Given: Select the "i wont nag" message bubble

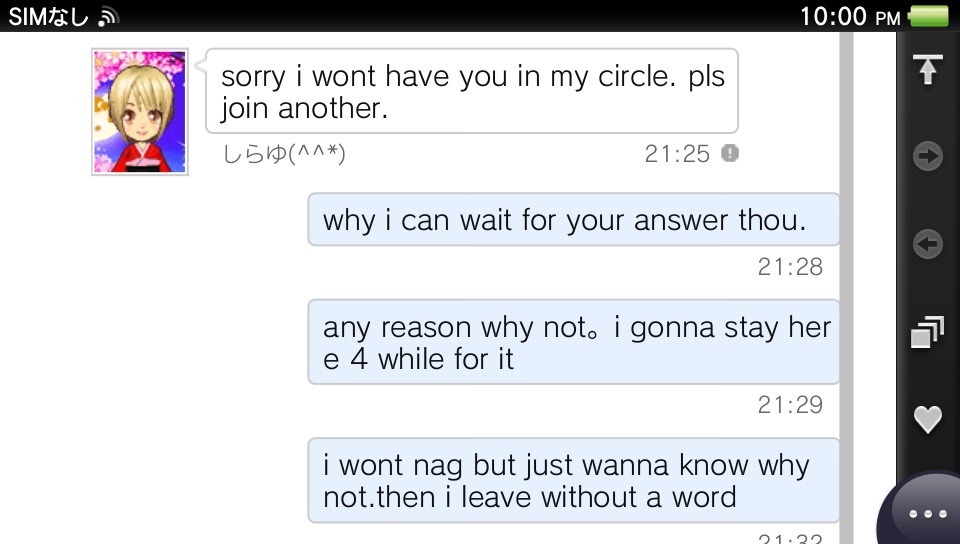Looking at the screenshot, I should coord(574,480).
